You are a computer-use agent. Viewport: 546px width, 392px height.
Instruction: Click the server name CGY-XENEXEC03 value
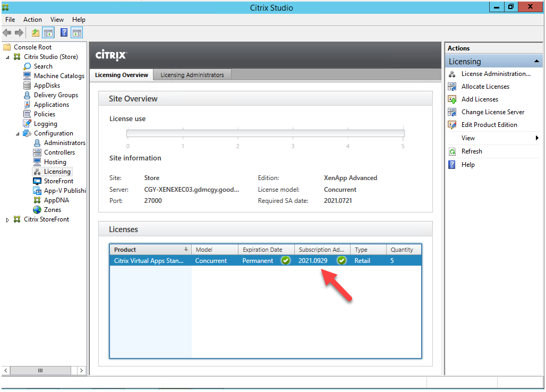192,190
